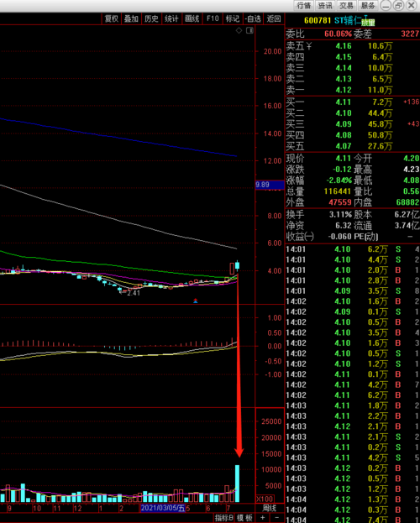This screenshot has height=523, width=420.
Task: Select the 卖二 ask row at 4.13
Action: (352, 79)
